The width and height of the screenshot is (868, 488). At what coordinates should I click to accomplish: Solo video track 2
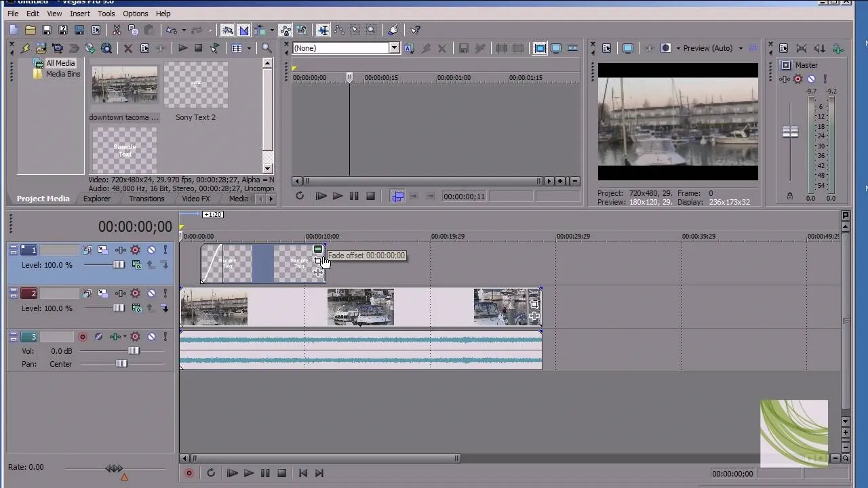(165, 293)
